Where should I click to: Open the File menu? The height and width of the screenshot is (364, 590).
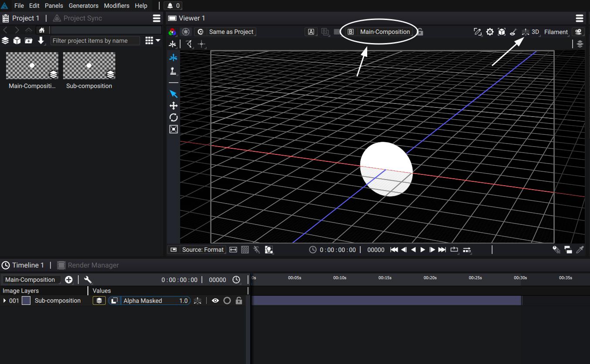point(19,6)
